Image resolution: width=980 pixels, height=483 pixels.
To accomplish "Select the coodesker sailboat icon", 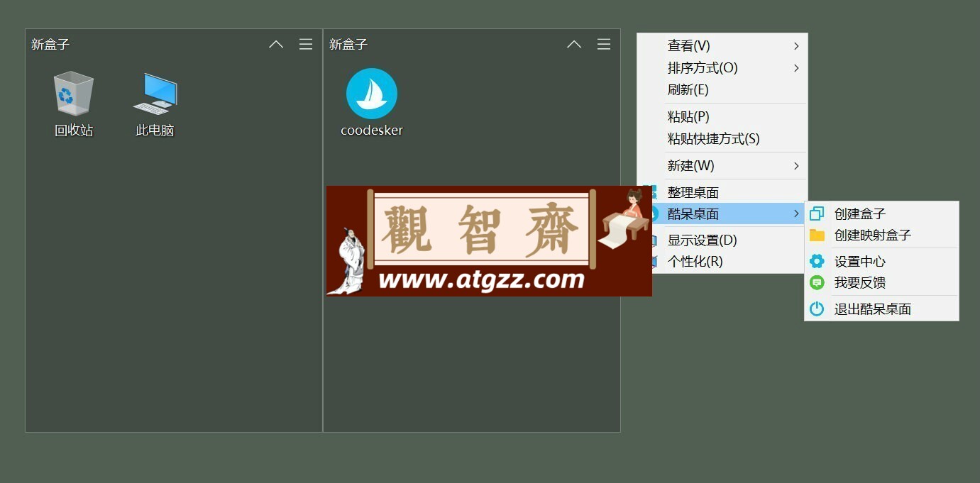I will [372, 94].
